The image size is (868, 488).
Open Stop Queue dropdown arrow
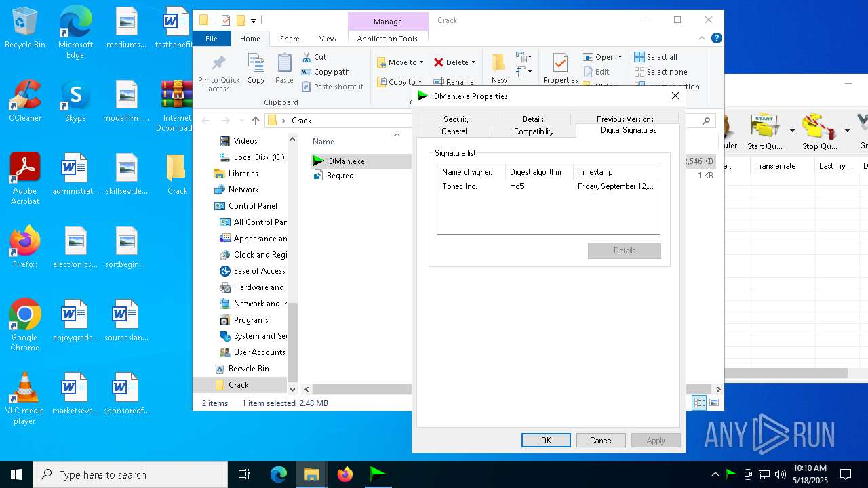point(847,131)
